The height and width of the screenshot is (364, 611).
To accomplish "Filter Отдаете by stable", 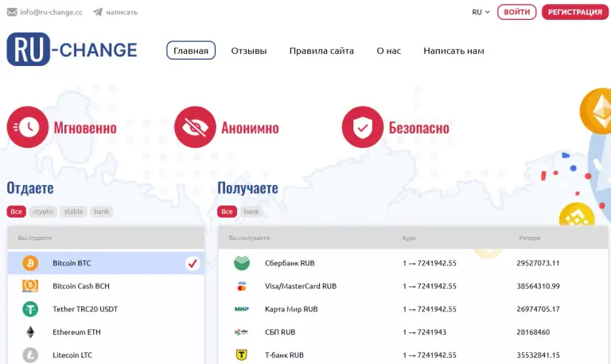I will pos(73,211).
